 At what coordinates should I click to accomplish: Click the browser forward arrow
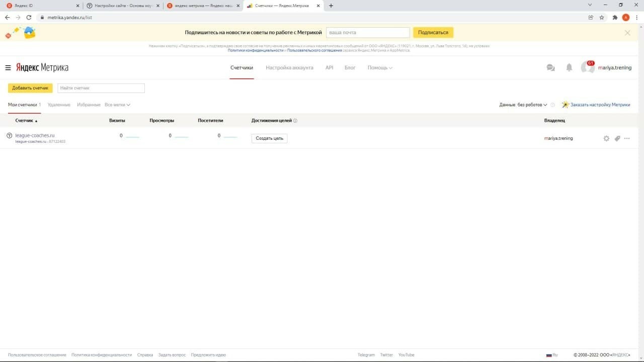[18, 17]
